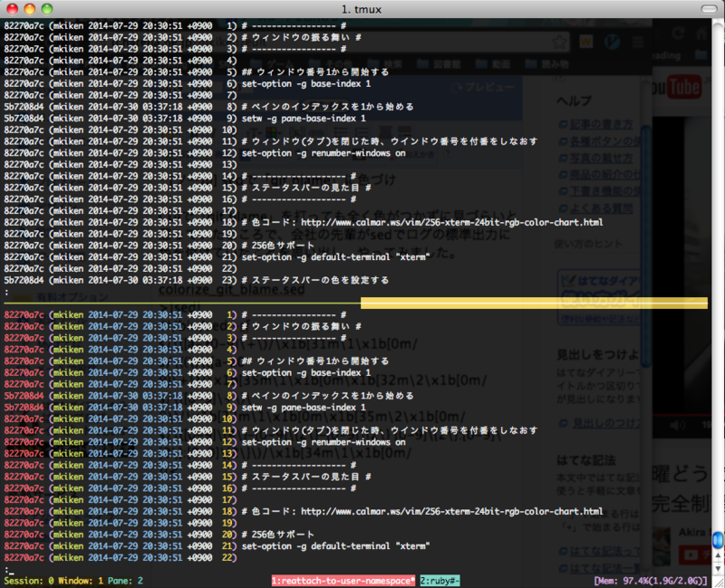Click the scroll up arrow of terminal scrollbar
This screenshot has width=725, height=588.
718,555
